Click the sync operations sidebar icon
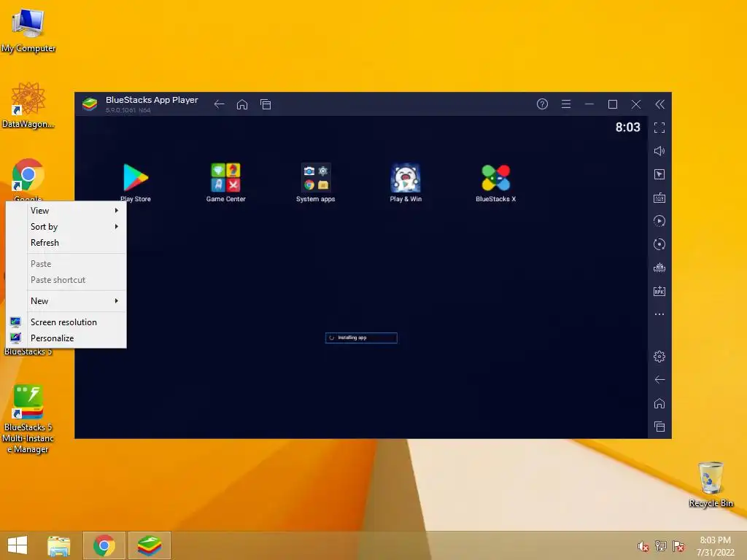This screenshot has height=560, width=747. 659,244
